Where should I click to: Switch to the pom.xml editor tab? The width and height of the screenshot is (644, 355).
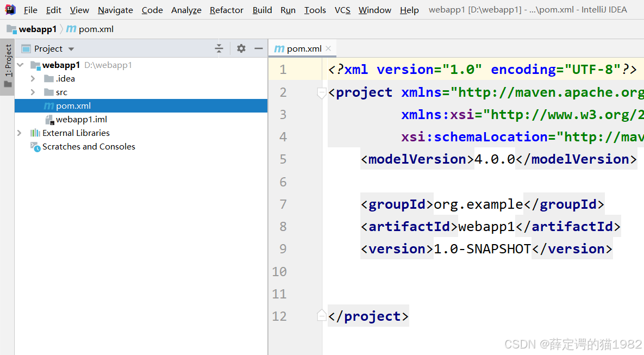[x=302, y=48]
